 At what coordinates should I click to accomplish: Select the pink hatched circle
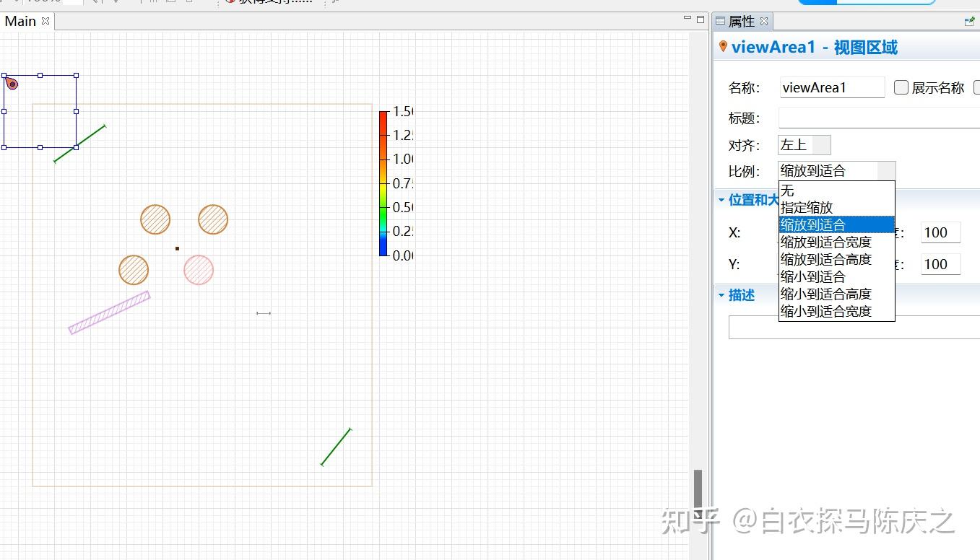point(199,270)
